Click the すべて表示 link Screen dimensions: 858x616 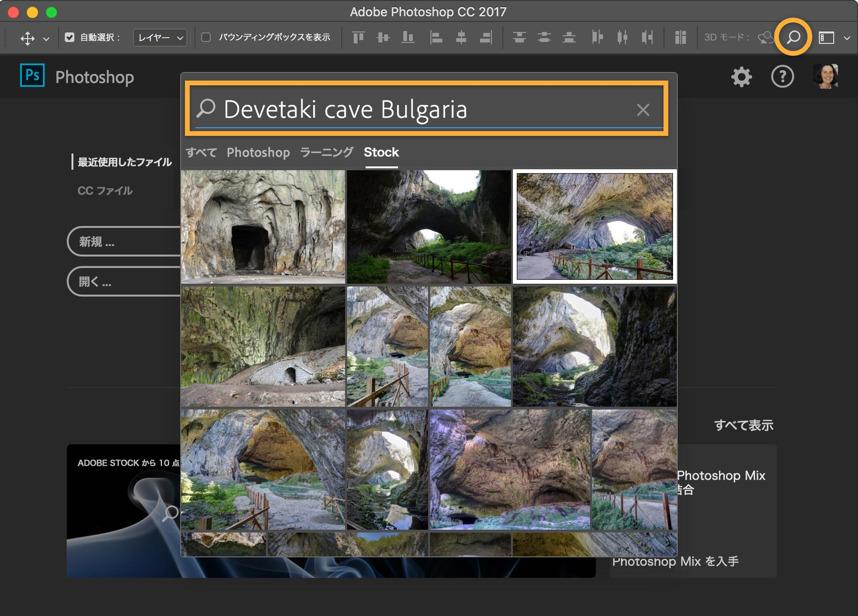743,425
